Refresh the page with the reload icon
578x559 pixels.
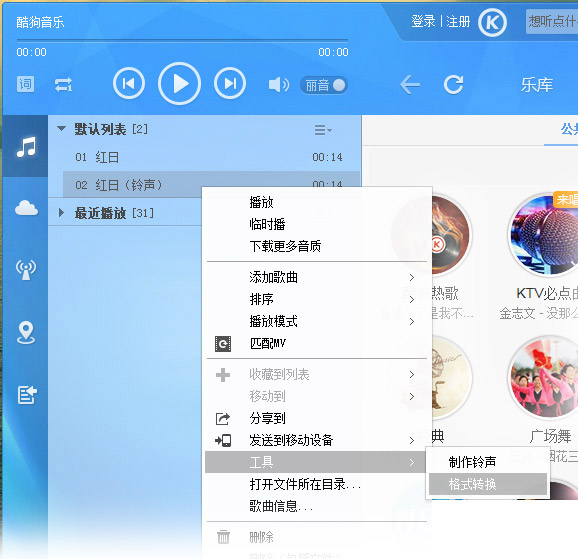453,85
